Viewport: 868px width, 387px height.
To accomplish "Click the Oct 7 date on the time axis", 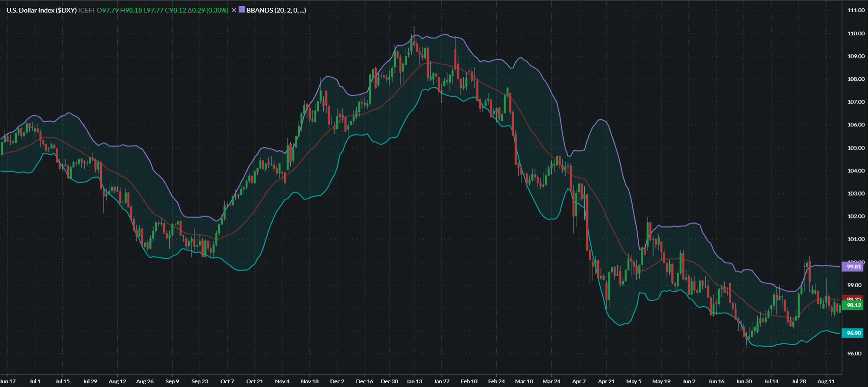I will point(227,381).
